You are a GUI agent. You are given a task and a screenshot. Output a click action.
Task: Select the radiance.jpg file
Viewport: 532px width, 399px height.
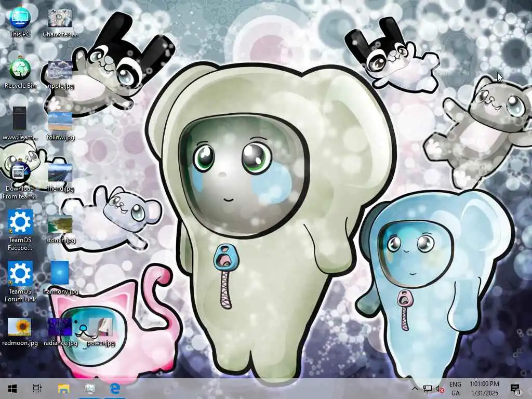click(x=60, y=332)
